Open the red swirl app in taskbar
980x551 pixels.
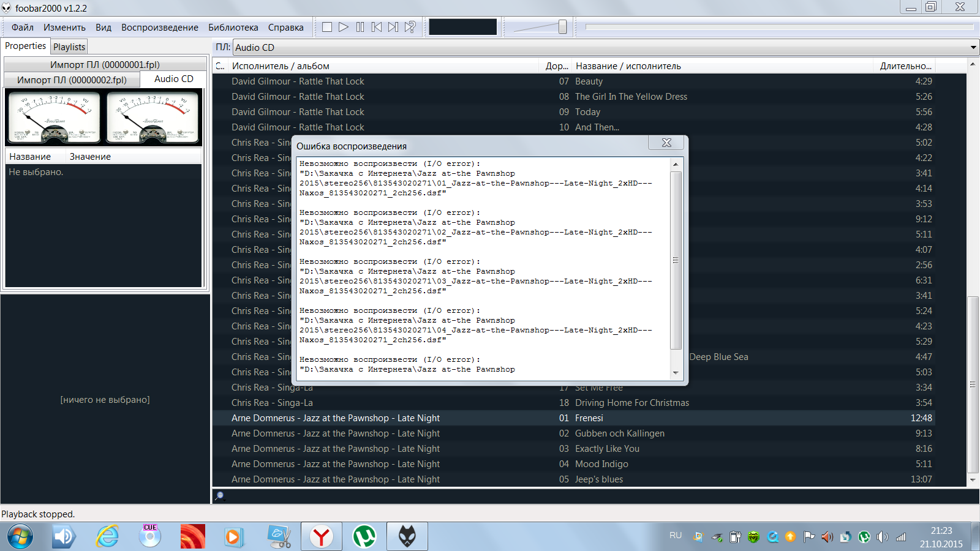(193, 537)
